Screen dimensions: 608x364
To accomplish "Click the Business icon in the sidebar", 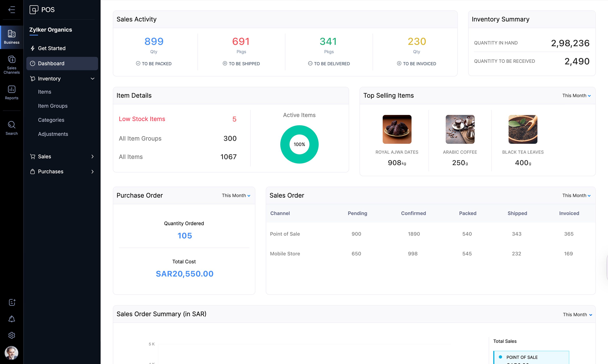I will pyautogui.click(x=11, y=36).
